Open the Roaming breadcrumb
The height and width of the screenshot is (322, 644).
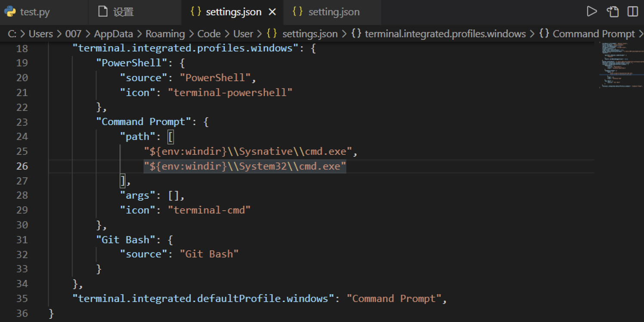click(165, 34)
